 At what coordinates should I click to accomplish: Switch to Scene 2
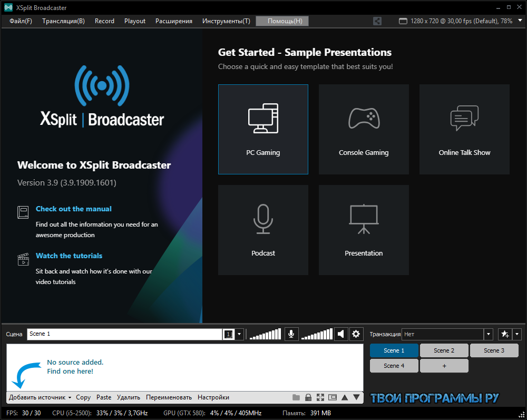click(x=444, y=350)
